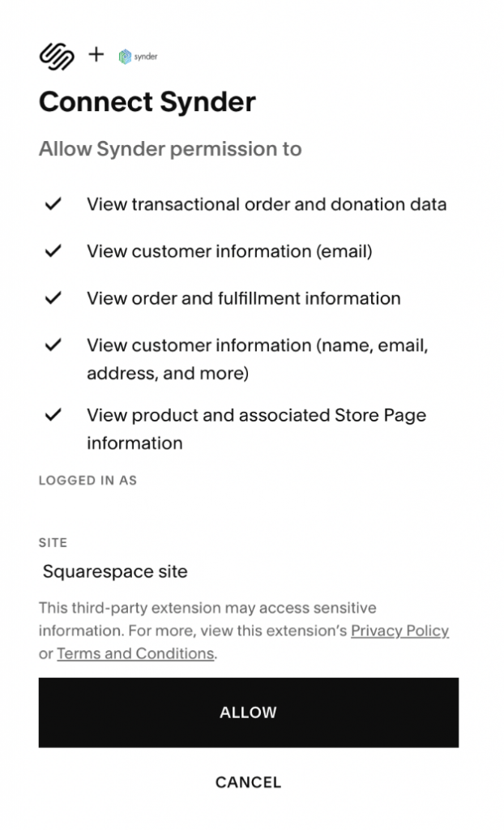Click the checkmark beside customer name and address
The width and height of the screenshot is (504, 830).
point(53,344)
